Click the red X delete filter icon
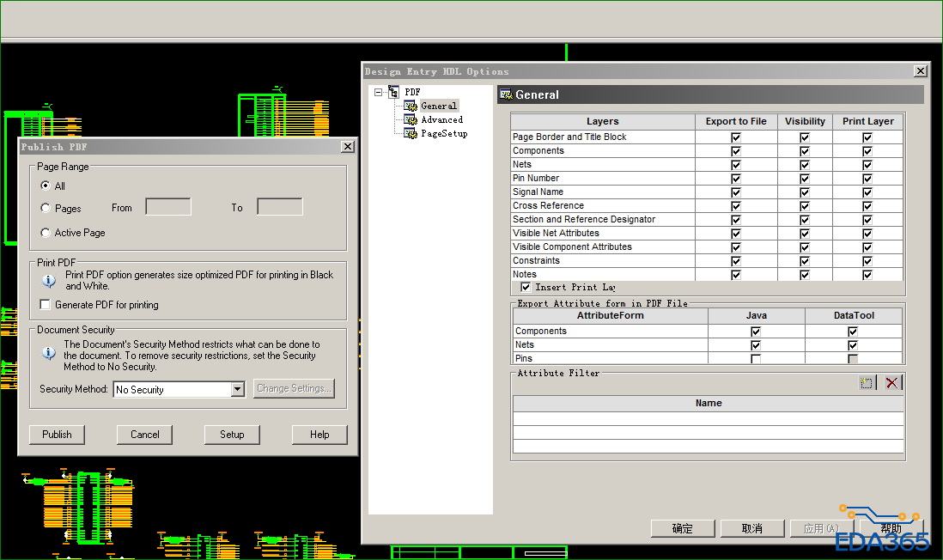 [892, 383]
